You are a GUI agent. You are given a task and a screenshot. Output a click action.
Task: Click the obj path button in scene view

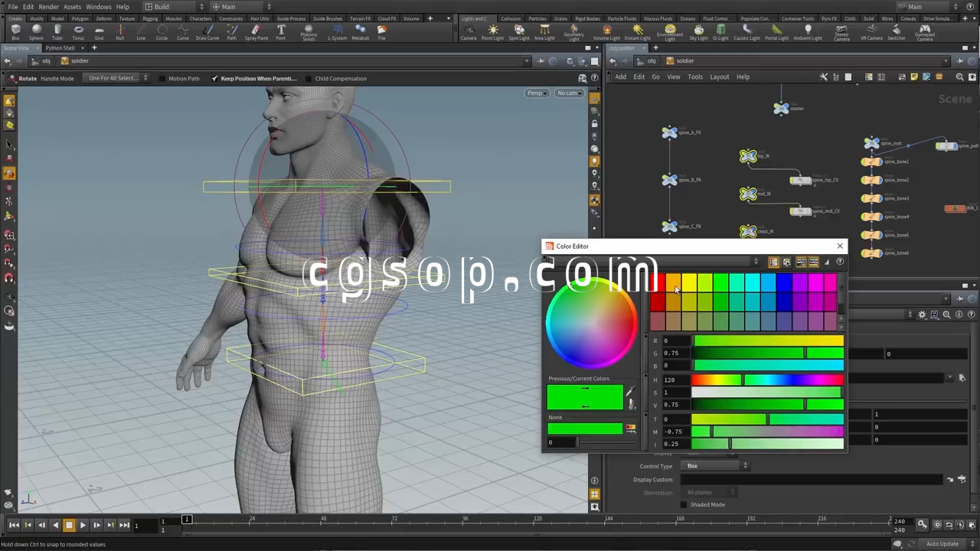[42, 61]
